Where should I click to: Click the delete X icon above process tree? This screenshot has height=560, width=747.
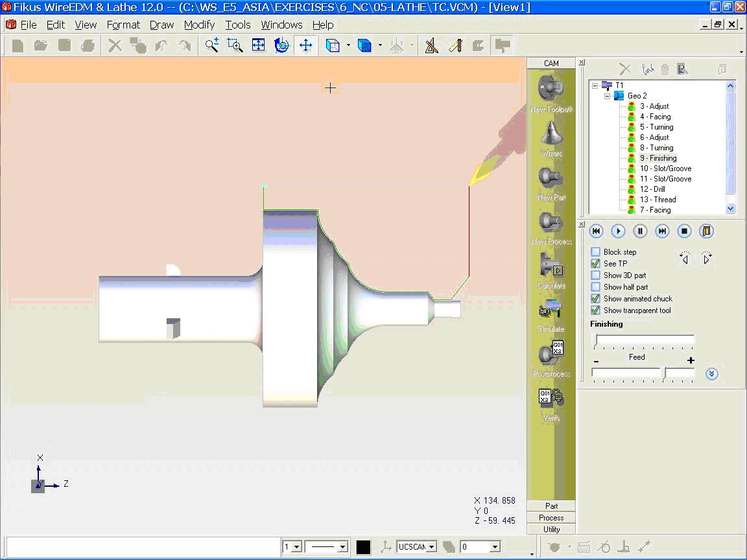tap(625, 69)
